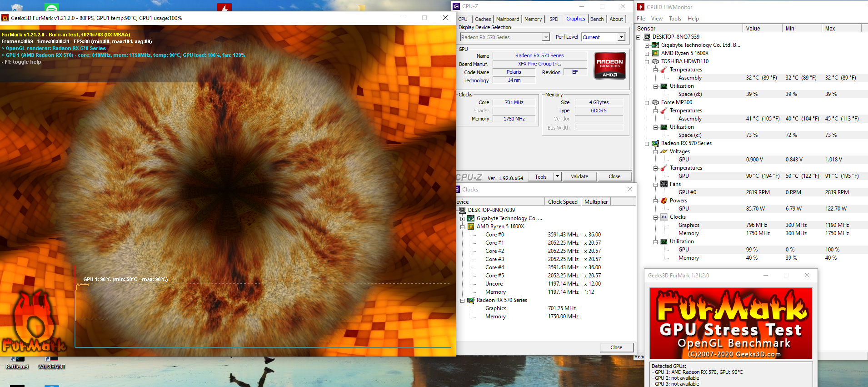Image resolution: width=868 pixels, height=387 pixels.
Task: Click the FurMark GPU Stress Test banner image
Action: (x=731, y=323)
